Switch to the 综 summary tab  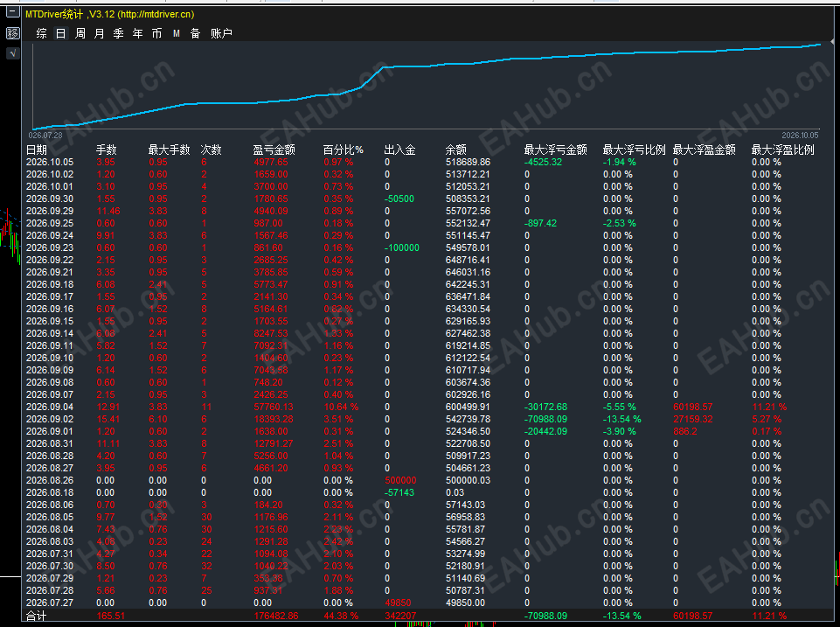tap(42, 34)
